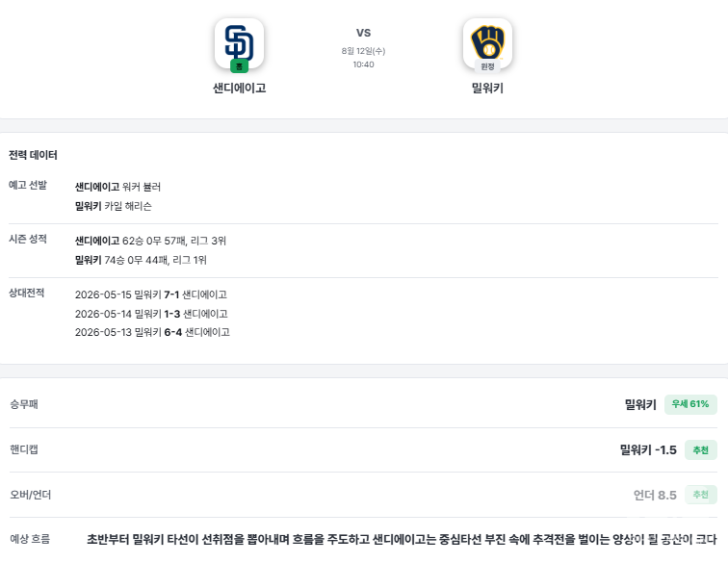728x563 pixels.
Task: Click the 8월 12일(수) match date text
Action: click(x=364, y=51)
